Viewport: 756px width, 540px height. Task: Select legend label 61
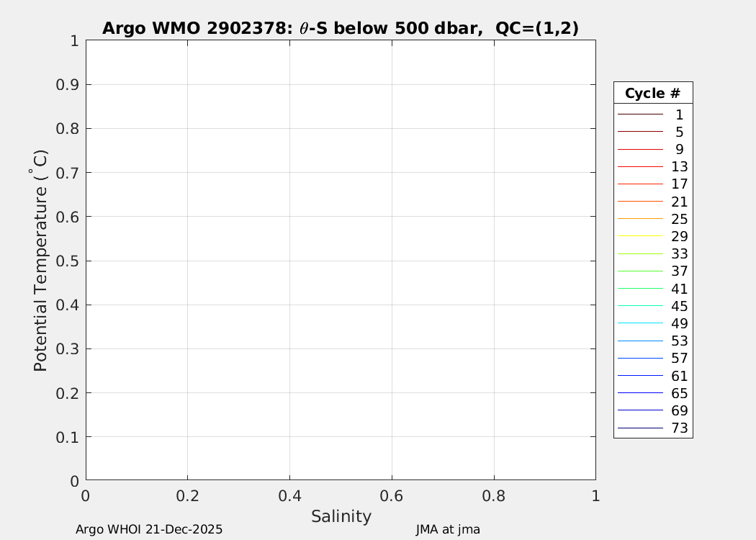[x=679, y=376]
